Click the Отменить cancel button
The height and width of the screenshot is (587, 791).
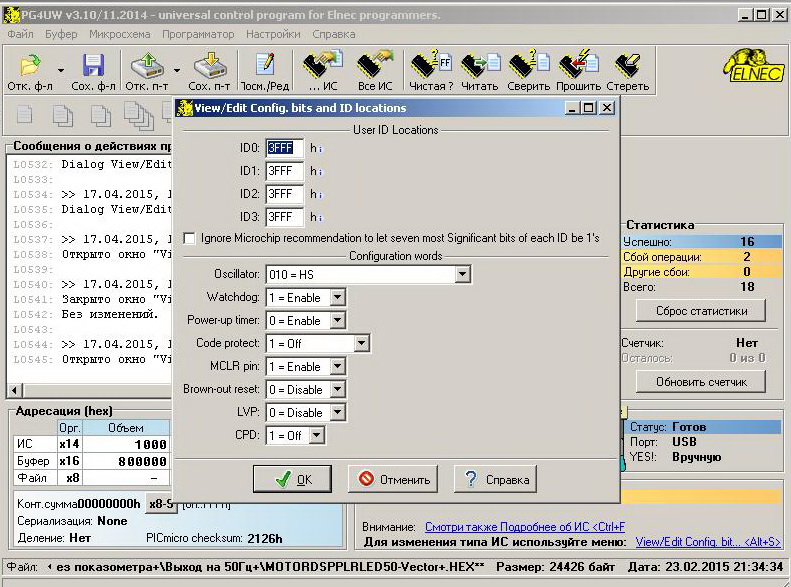394,479
